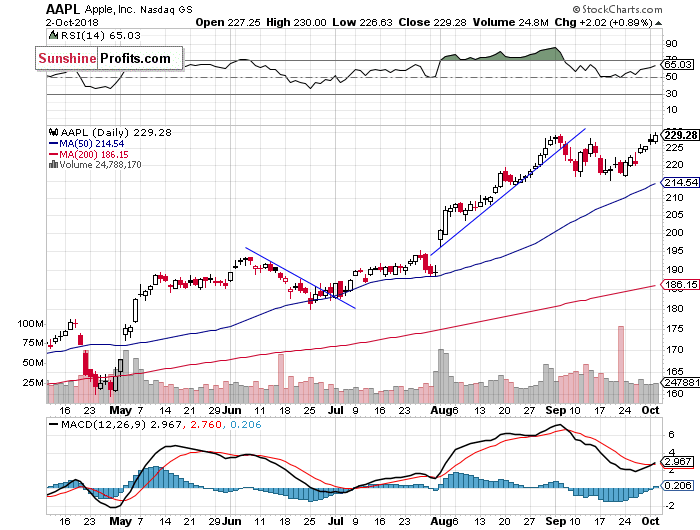Click the blue line marker for MA(50)
Viewport: 700px width, 530px height.
[x=53, y=144]
